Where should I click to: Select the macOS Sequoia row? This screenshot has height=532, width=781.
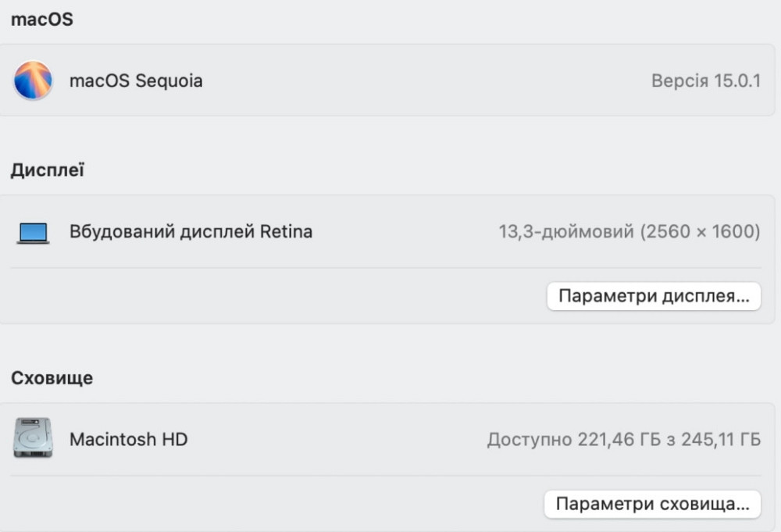tap(390, 80)
